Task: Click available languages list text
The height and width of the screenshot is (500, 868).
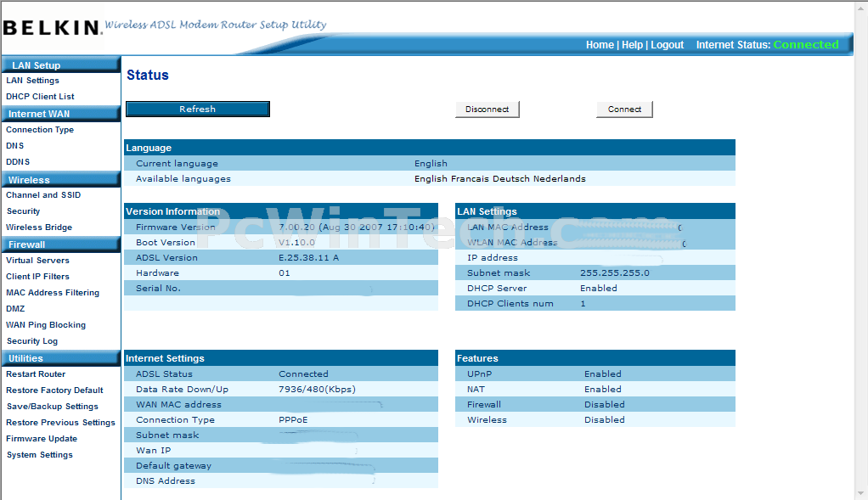Action: (x=500, y=178)
